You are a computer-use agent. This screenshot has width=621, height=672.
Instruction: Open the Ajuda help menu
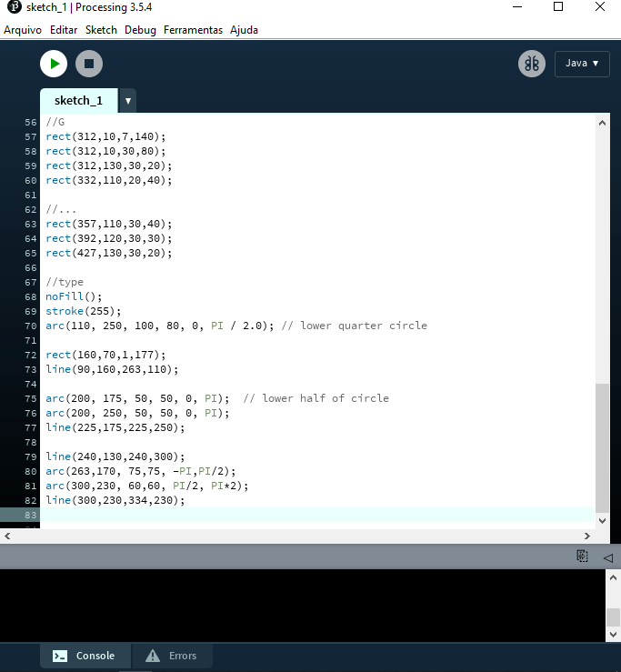(244, 30)
